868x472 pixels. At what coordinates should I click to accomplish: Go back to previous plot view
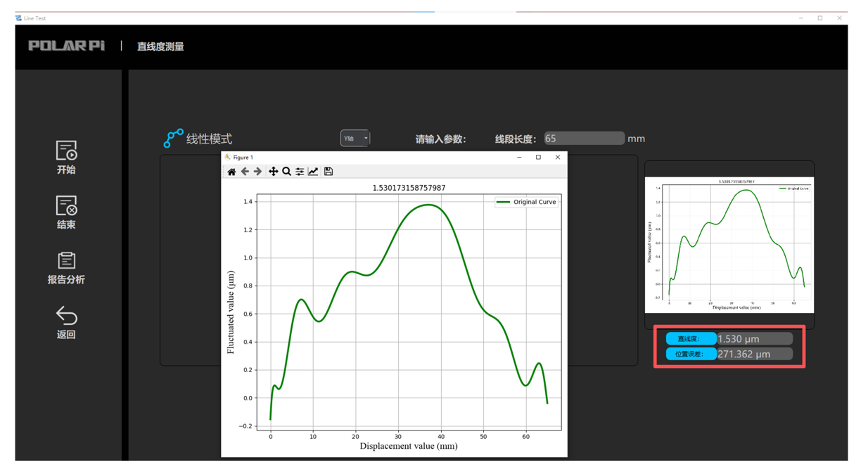(x=245, y=172)
